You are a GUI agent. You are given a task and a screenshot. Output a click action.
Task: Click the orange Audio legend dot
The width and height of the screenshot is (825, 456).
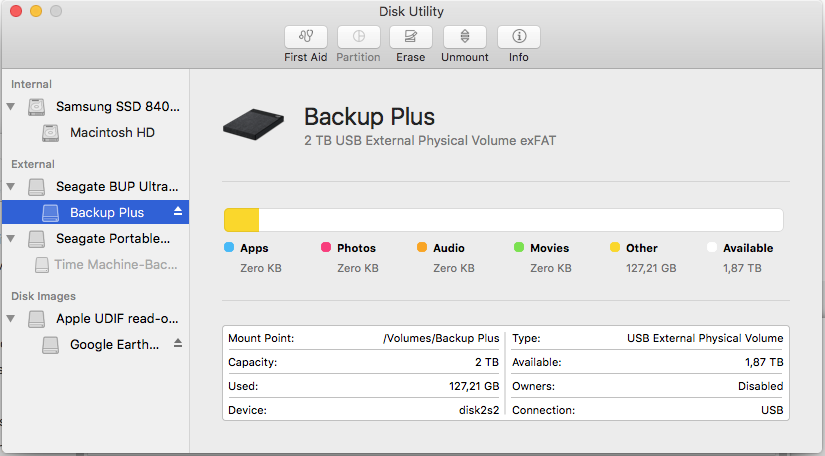pyautogui.click(x=422, y=247)
